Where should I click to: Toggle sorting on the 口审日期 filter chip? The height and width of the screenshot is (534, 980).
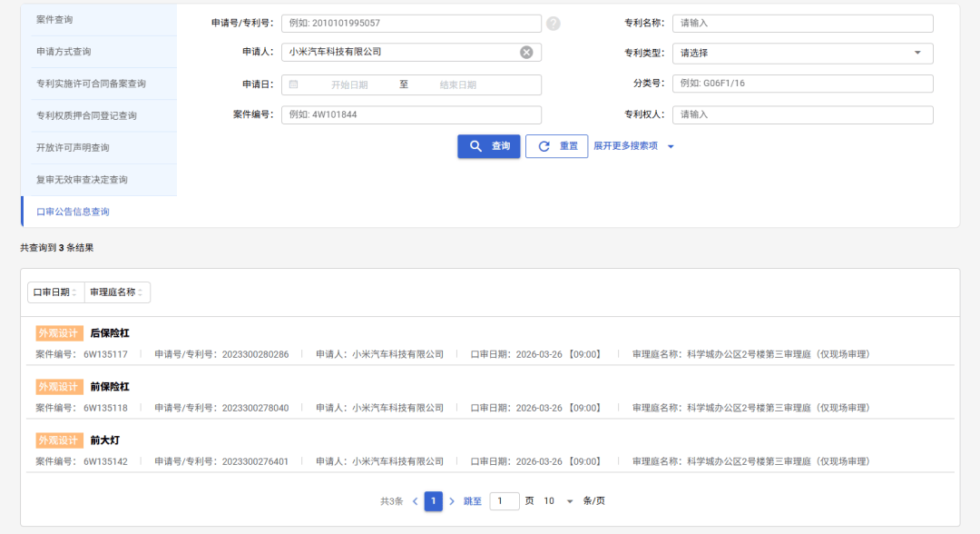[53, 292]
